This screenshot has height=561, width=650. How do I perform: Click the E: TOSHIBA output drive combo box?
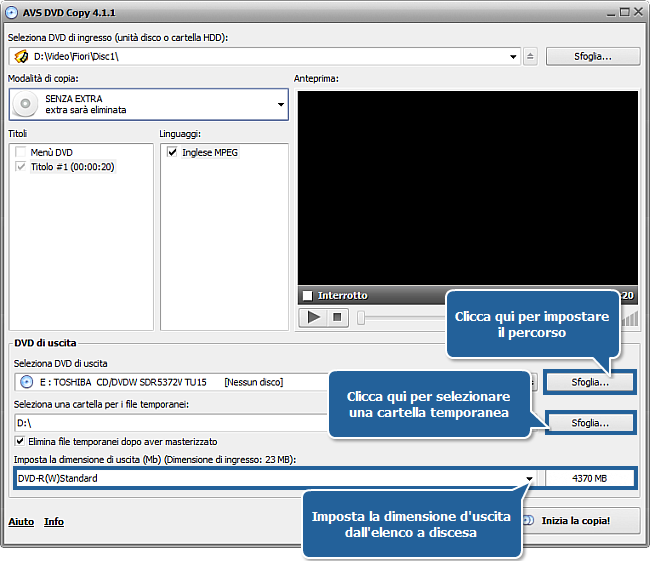172,382
